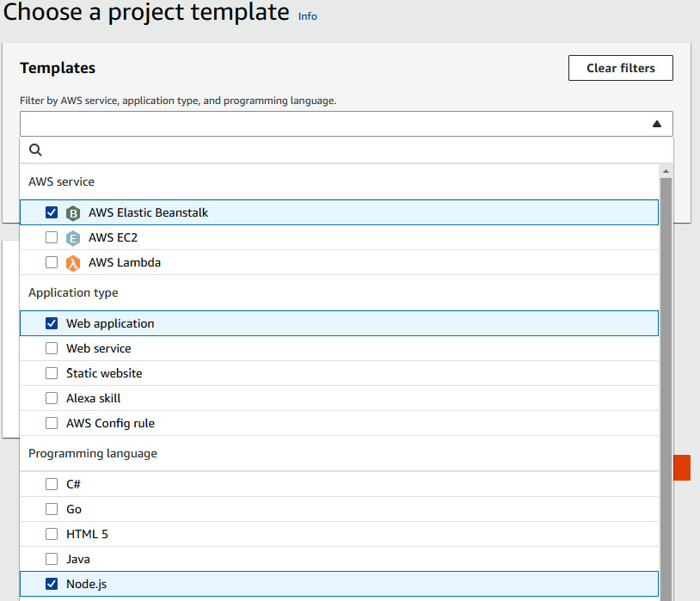Click the AWS EC2 service icon
Viewport: 700px width, 601px height.
pos(73,238)
